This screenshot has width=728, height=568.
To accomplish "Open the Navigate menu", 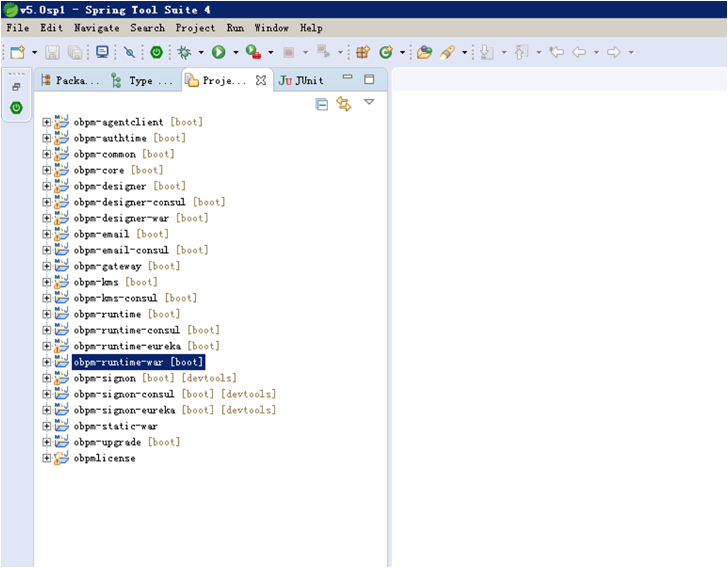I will coord(96,28).
